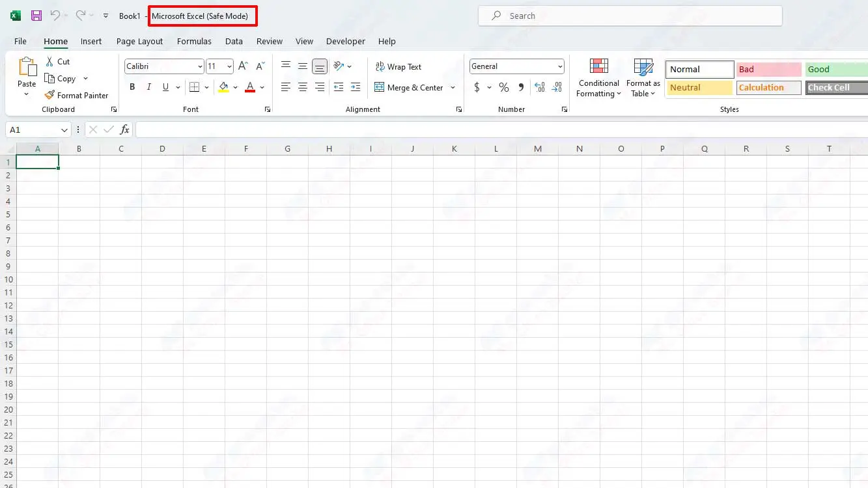Image resolution: width=868 pixels, height=488 pixels.
Task: Apply Normal cell style
Action: coord(700,69)
